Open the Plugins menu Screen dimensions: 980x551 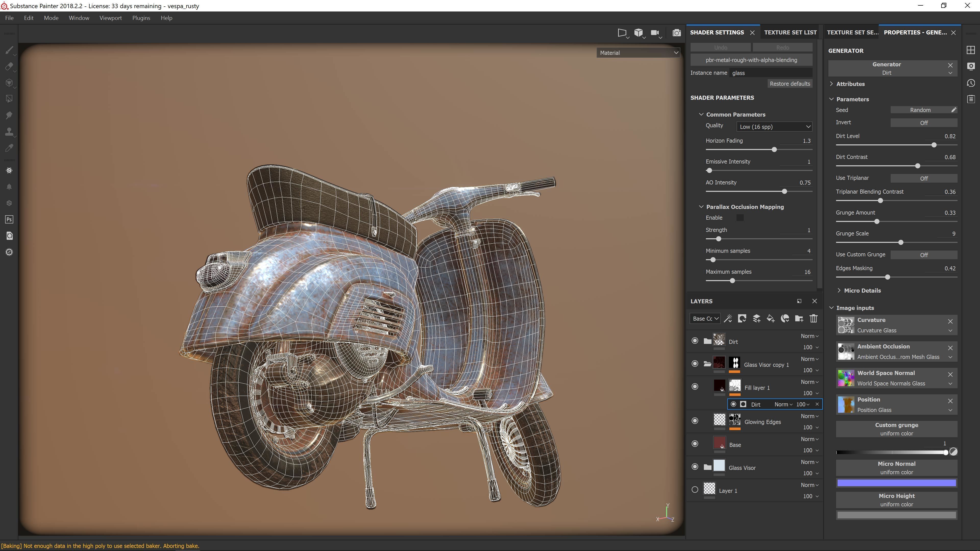click(x=141, y=18)
